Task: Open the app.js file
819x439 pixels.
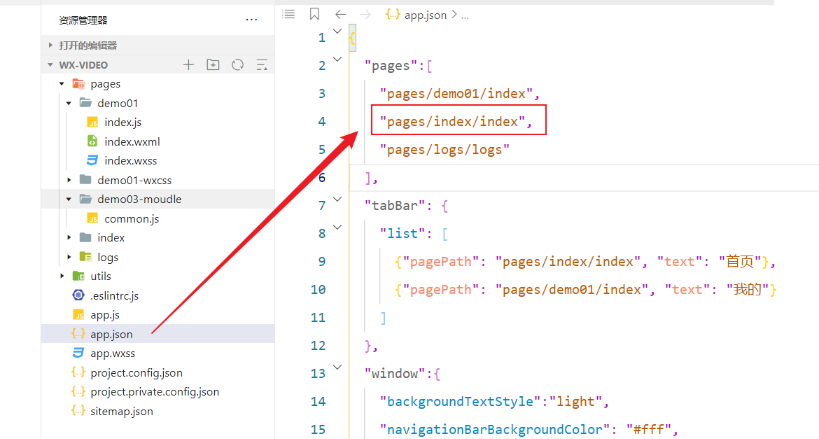Action: pos(105,315)
